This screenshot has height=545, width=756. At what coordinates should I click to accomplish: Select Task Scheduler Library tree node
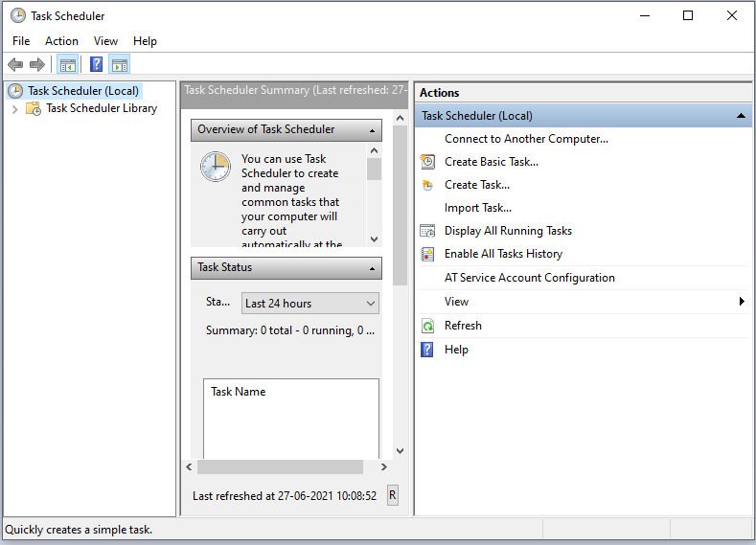pos(102,108)
